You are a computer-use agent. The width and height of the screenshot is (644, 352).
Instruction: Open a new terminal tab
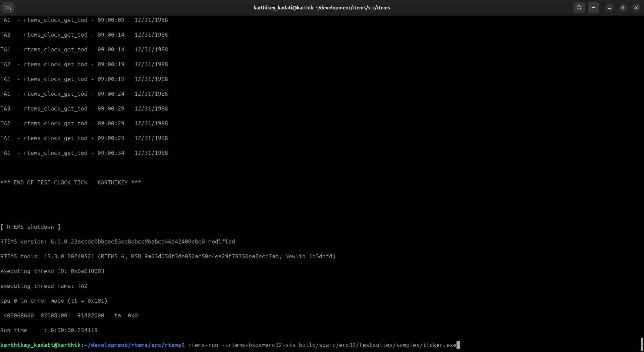[8, 8]
